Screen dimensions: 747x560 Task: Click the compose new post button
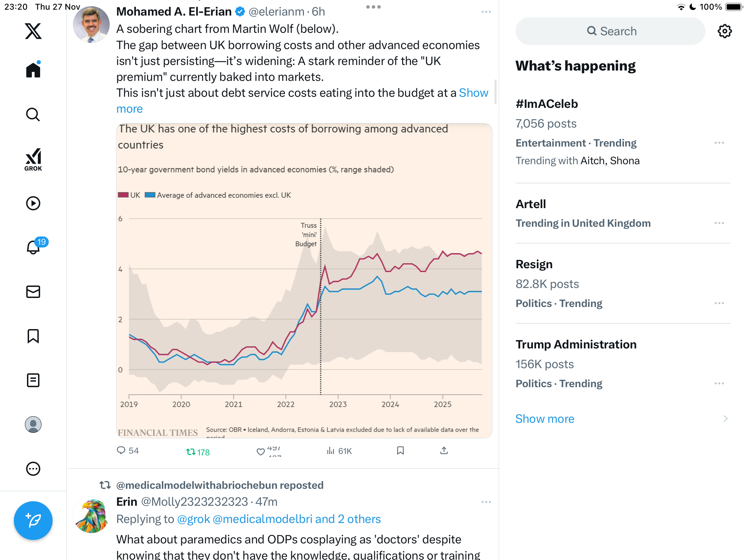tap(33, 520)
